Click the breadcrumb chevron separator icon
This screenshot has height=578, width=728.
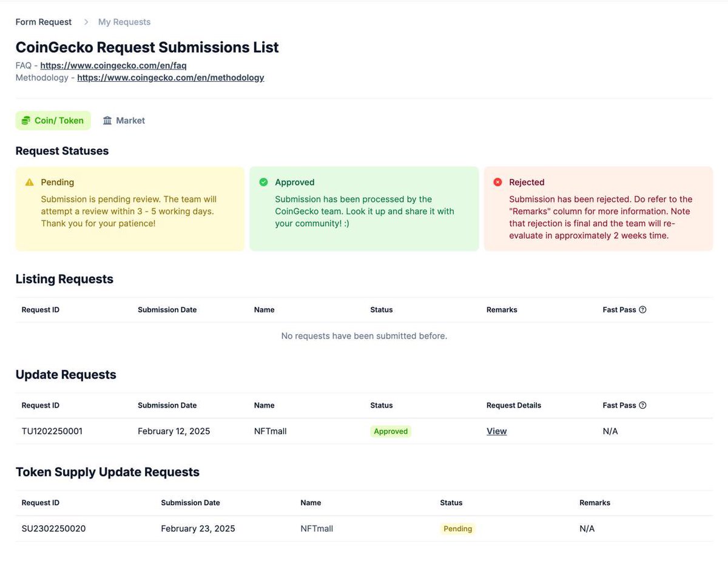[x=86, y=22]
